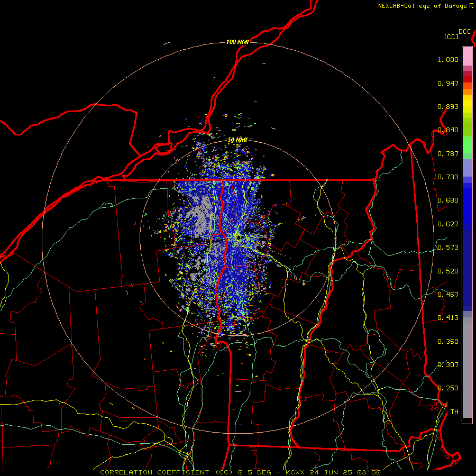Click the 0.520 color scale label
Image resolution: width=476 pixels, height=476 pixels.
(x=448, y=271)
